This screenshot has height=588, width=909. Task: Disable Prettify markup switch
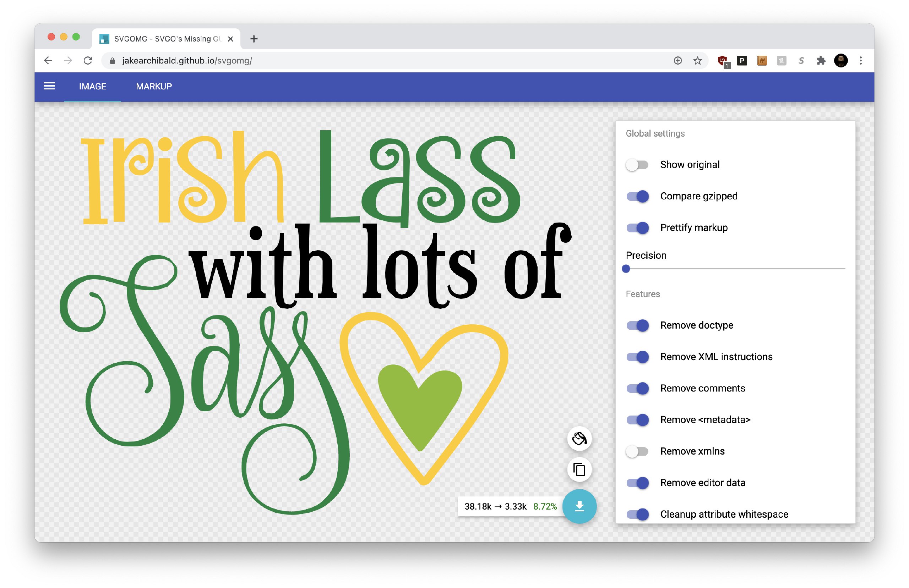(637, 228)
